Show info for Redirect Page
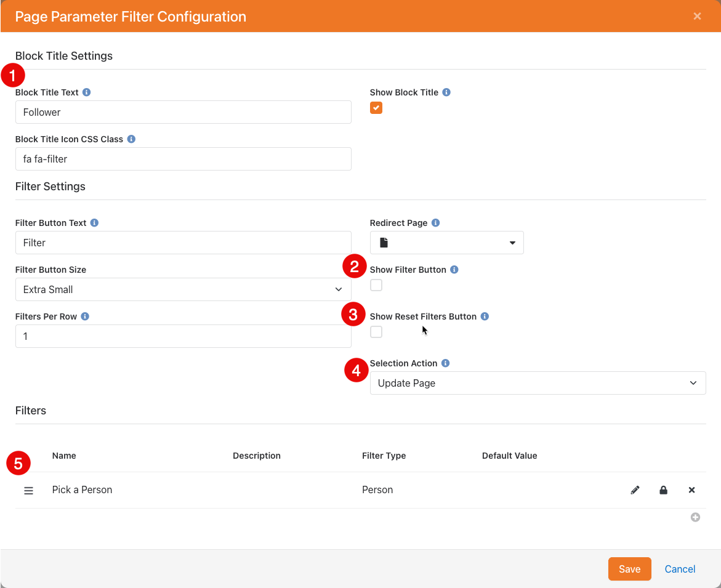 click(x=435, y=223)
